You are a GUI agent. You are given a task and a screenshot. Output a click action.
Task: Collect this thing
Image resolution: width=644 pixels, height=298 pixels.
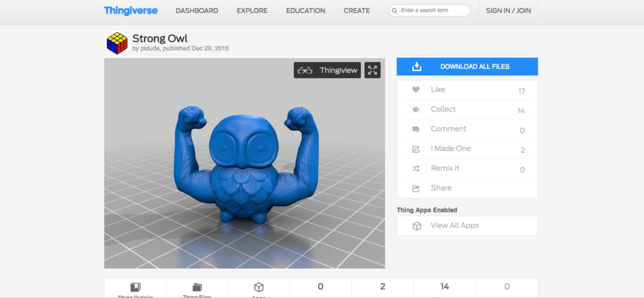467,109
